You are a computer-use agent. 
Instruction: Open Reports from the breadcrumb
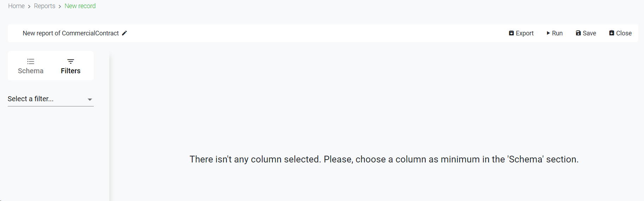pyautogui.click(x=45, y=6)
